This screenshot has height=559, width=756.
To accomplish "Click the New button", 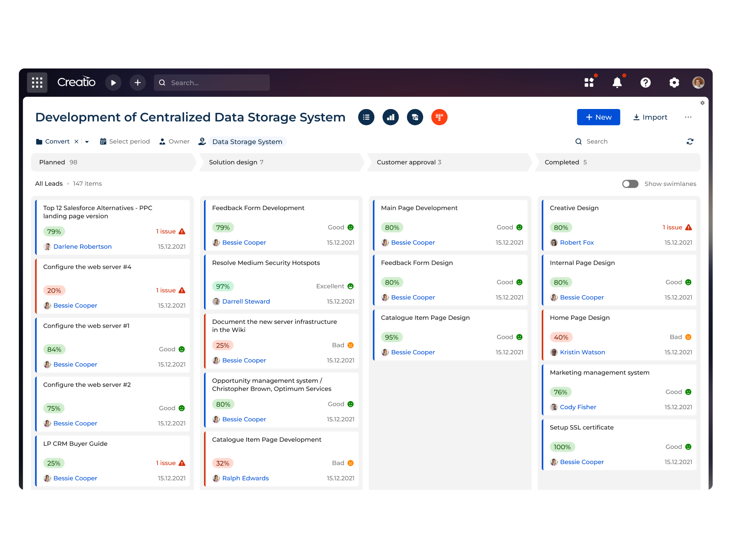I will click(598, 117).
